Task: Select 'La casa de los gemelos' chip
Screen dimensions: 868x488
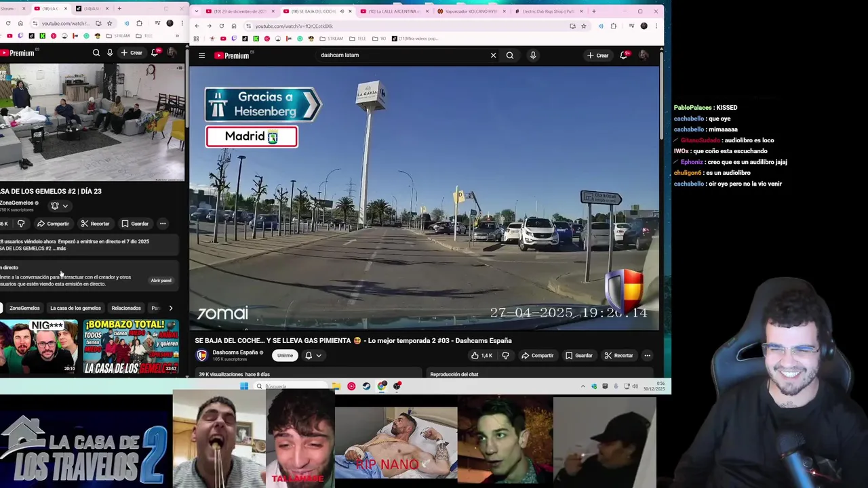Action: 75,308
